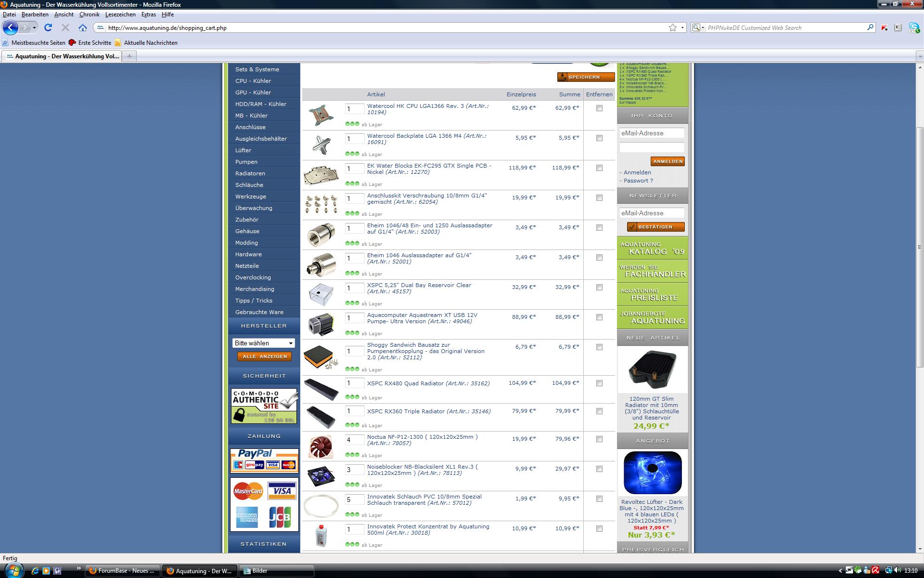Click the eMail-Adresse login field
This screenshot has height=578, width=924.
tap(652, 133)
